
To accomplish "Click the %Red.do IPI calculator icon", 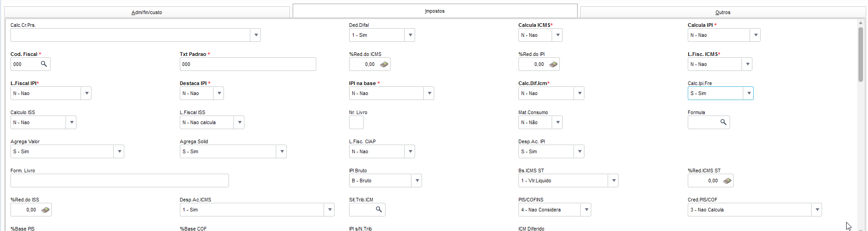I will pyautogui.click(x=553, y=65).
